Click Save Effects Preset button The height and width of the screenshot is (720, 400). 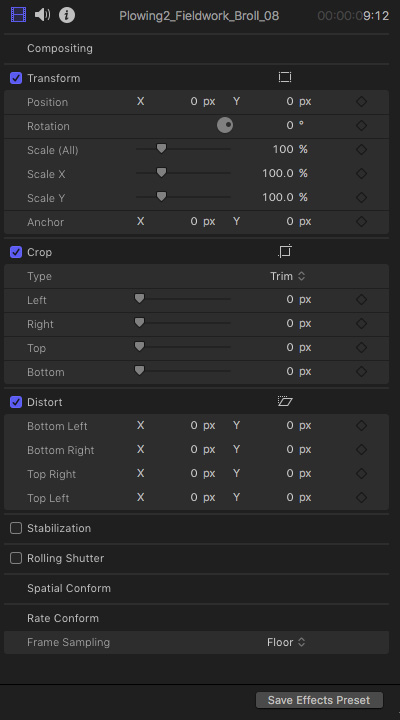tap(319, 700)
